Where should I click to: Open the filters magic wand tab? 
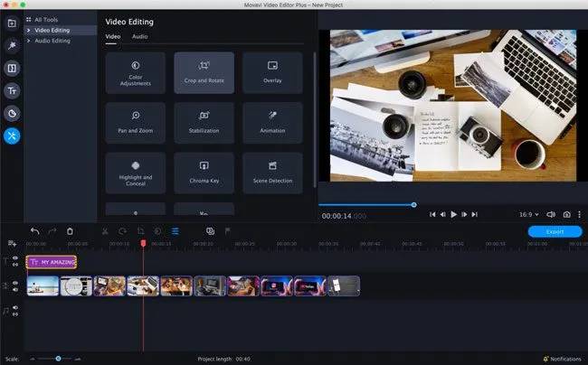tap(12, 46)
